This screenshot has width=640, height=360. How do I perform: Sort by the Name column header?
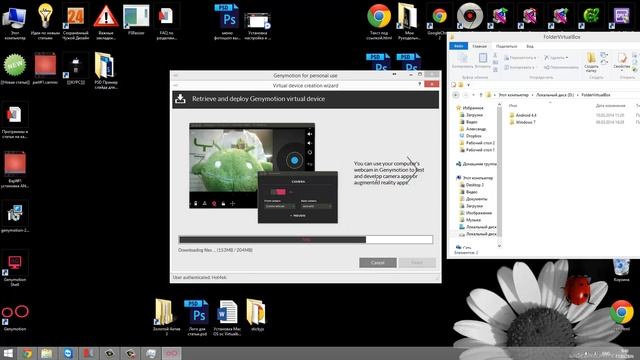tap(513, 106)
